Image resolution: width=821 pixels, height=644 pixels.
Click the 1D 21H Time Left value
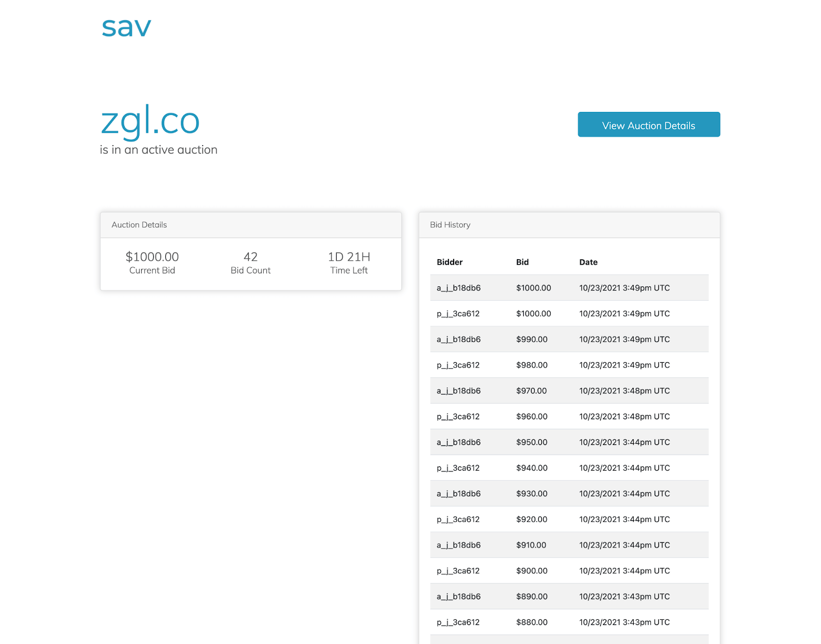(x=349, y=257)
